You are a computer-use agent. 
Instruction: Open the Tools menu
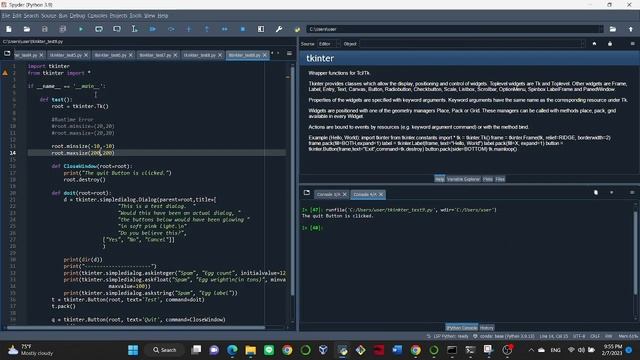[x=136, y=16]
